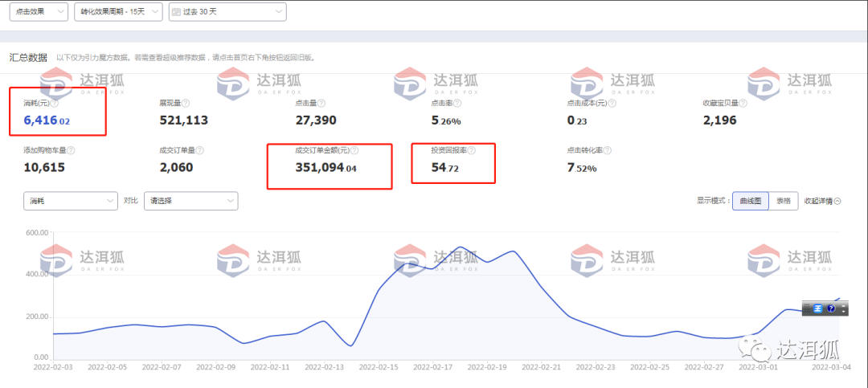Click the 2022-02-03 x-axis date
The width and height of the screenshot is (868, 388).
pos(52,366)
